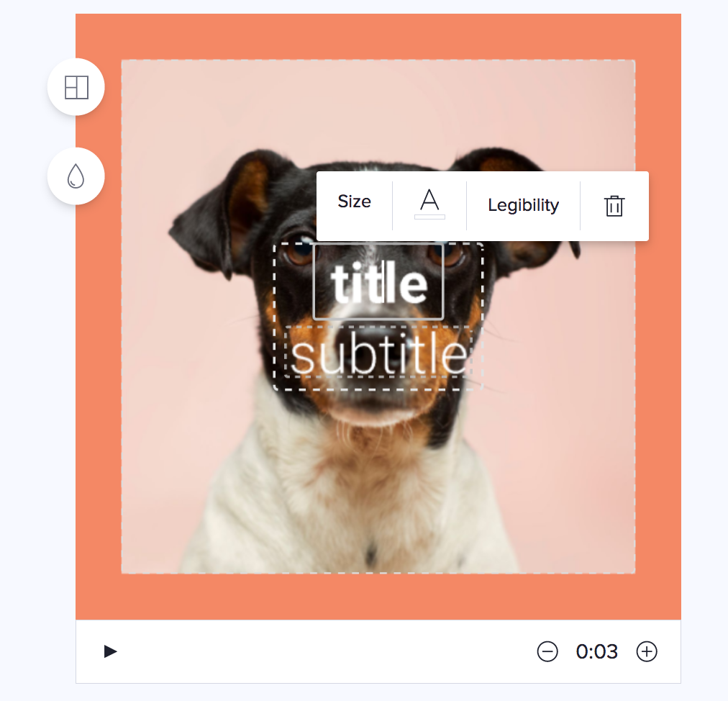
Task: Open the droplet color theme picker
Action: (x=76, y=176)
